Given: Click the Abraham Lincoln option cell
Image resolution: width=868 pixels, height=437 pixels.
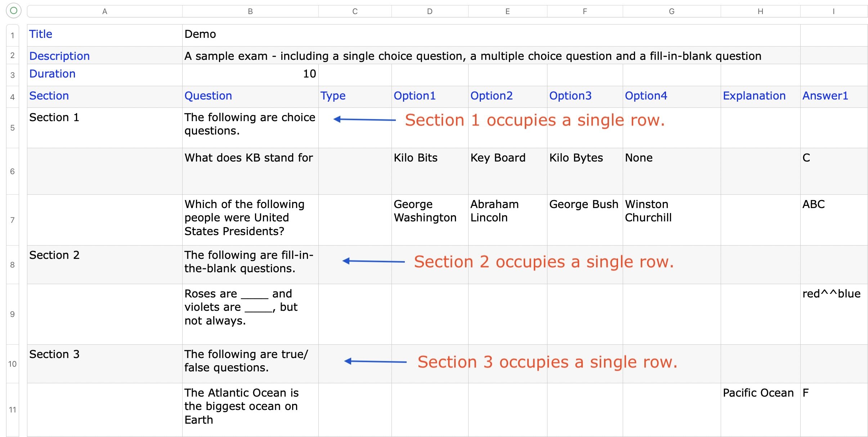Looking at the screenshot, I should coord(507,219).
